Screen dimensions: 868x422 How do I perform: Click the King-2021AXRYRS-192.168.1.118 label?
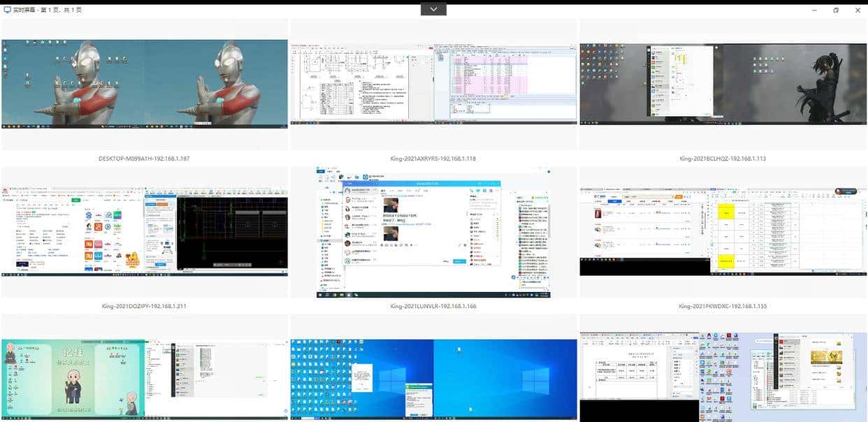[433, 159]
